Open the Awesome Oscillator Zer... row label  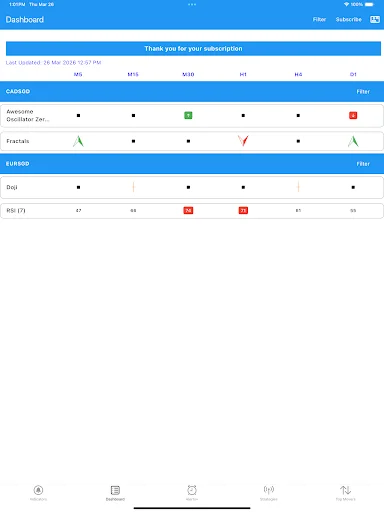[x=28, y=115]
